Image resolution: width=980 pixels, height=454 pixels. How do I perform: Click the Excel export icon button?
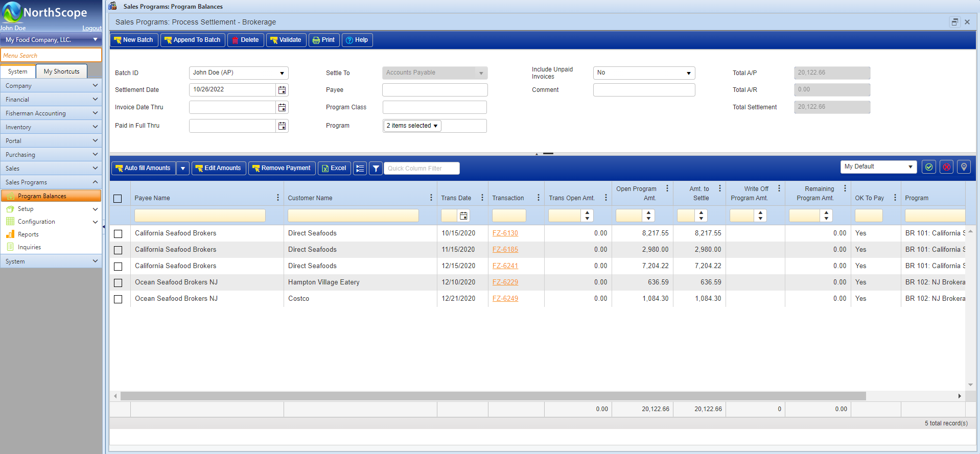tap(334, 168)
